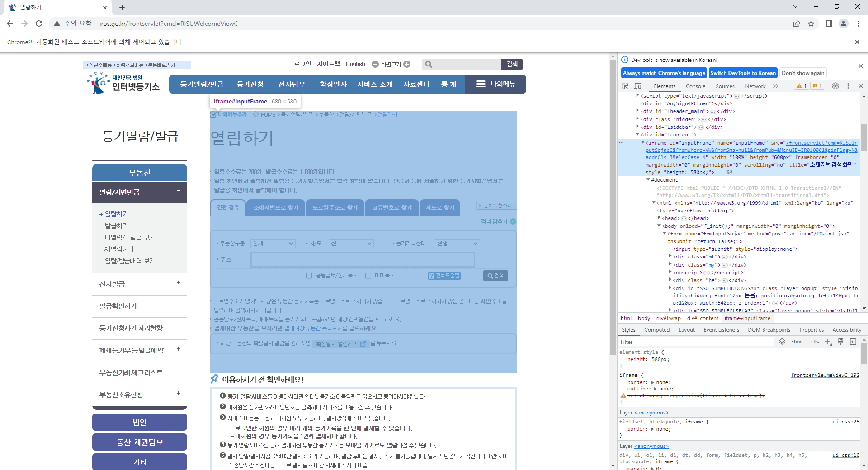Toggle CSS layers view icon in Styles

pyautogui.click(x=782, y=342)
